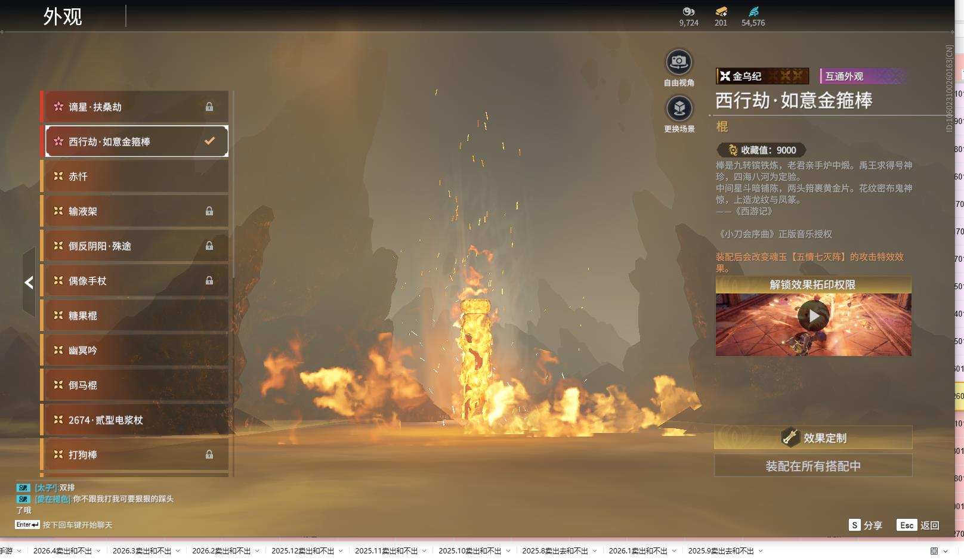964x560 pixels.
Task: Play the 解锁效果拓印权限 preview video
Action: [813, 316]
